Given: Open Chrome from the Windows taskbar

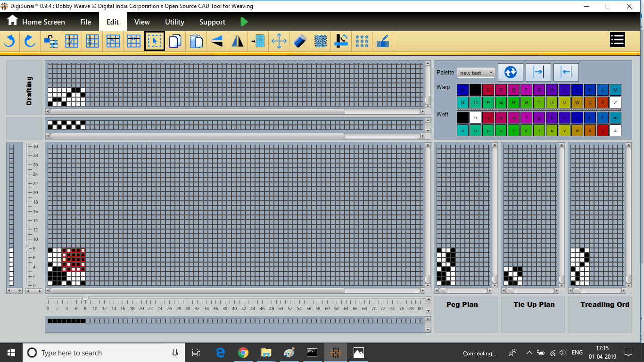Looking at the screenshot, I should tap(243, 353).
